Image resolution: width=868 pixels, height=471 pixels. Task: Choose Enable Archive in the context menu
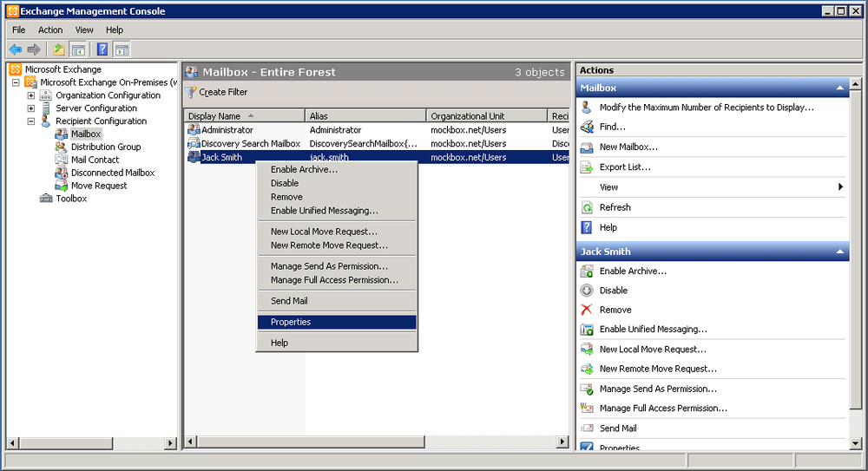[x=337, y=170]
